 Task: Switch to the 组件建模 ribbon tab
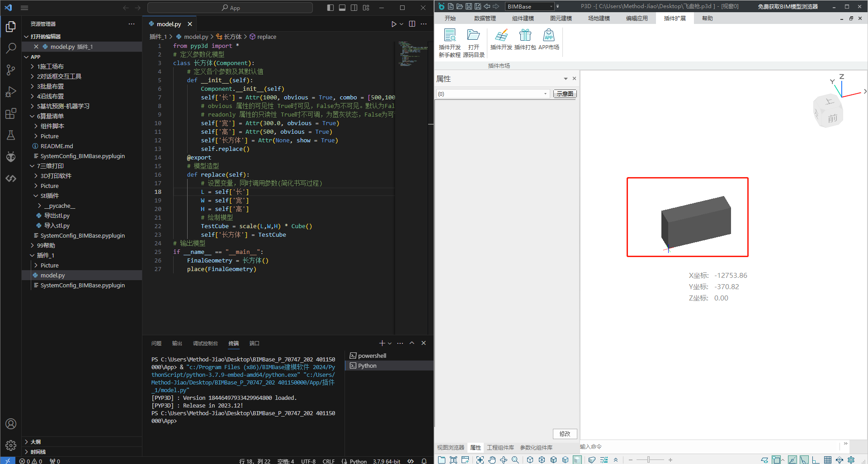[x=523, y=19]
